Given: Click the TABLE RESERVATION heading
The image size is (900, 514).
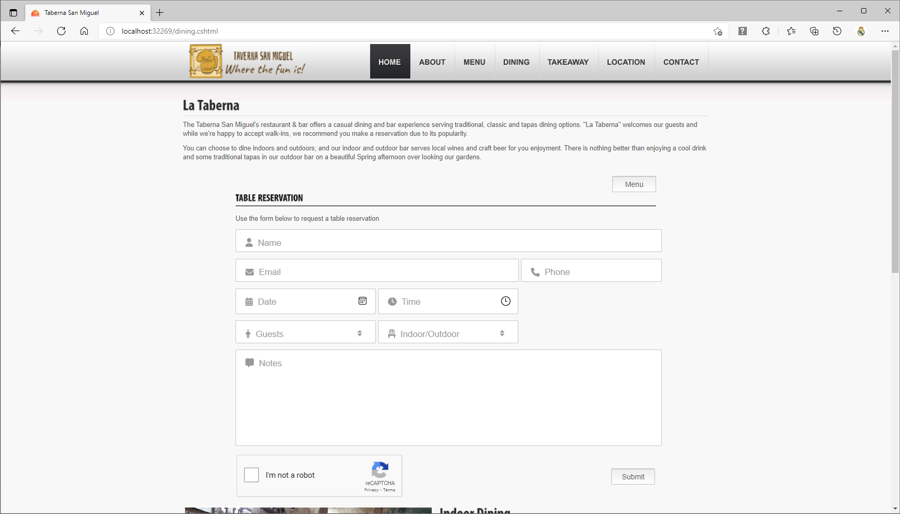Looking at the screenshot, I should tap(269, 198).
